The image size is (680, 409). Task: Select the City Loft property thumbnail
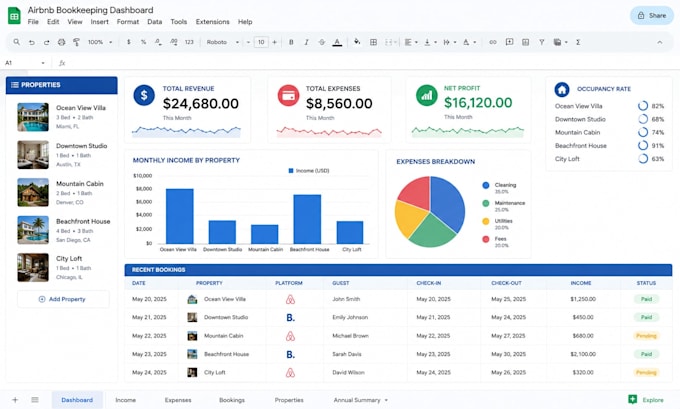[33, 268]
